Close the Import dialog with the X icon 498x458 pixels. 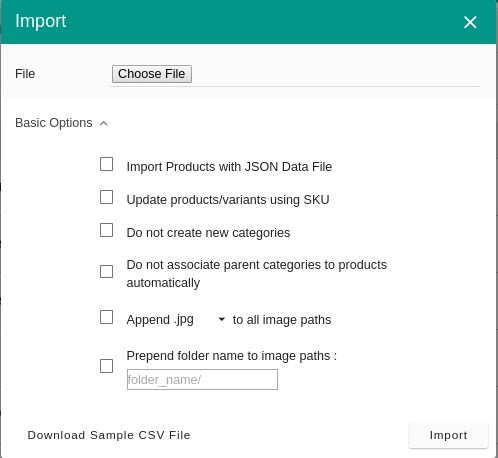coord(470,22)
